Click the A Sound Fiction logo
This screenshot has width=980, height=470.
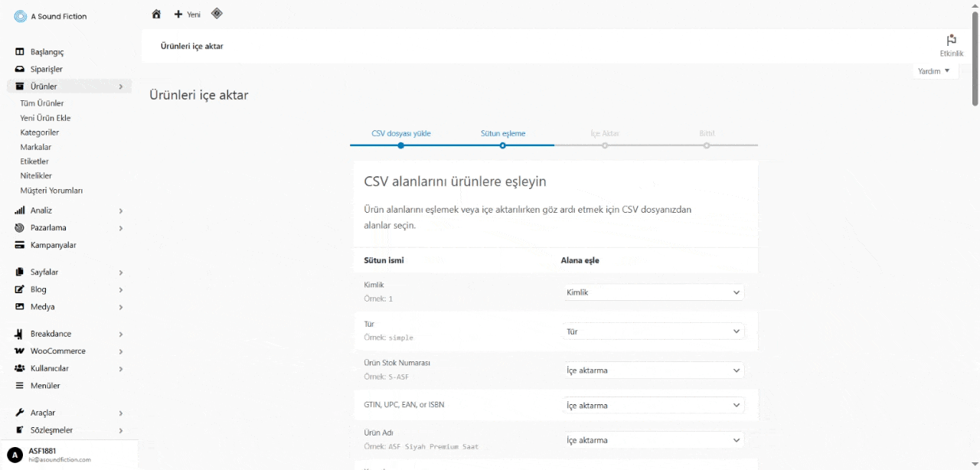(x=21, y=16)
